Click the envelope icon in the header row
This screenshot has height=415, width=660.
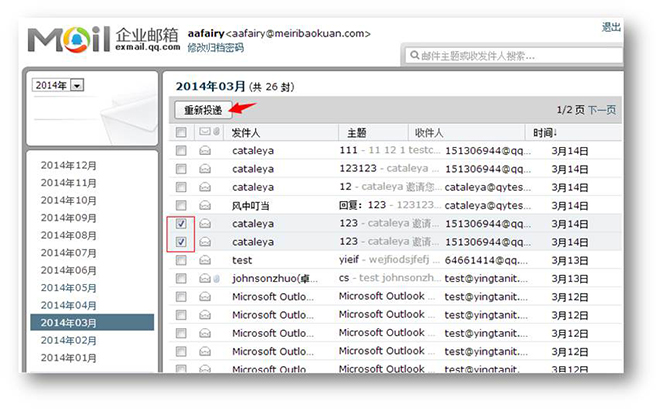pyautogui.click(x=205, y=132)
